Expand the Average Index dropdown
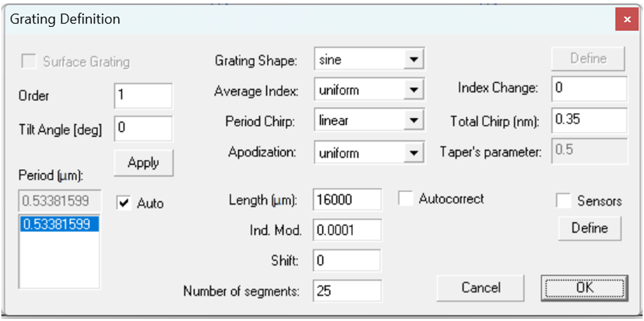Image resolution: width=644 pixels, height=321 pixels. pos(413,90)
